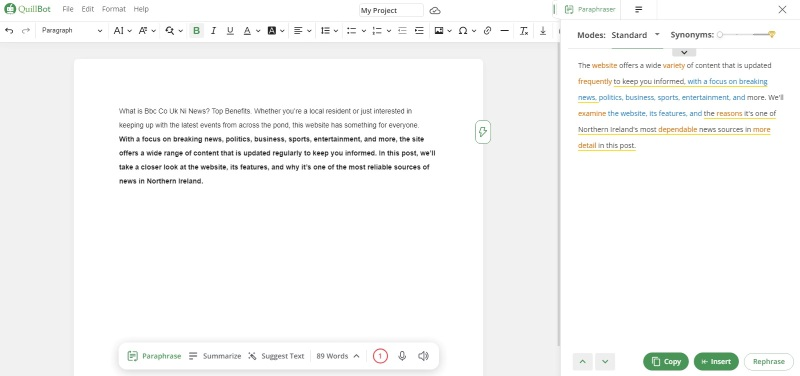Image resolution: width=800 pixels, height=376 pixels.
Task: Expand the chevron below the modes bar
Action: click(684, 52)
